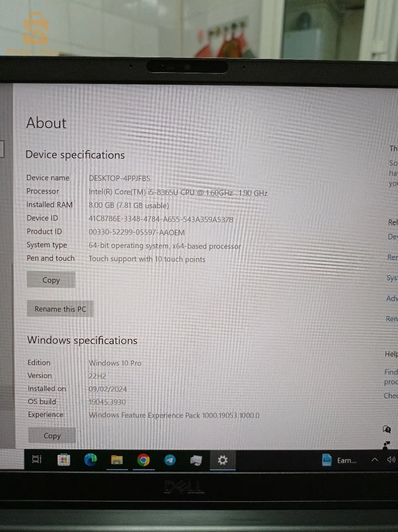Screen dimensions: 398x532
Task: Copy the Windows specifications
Action: tap(52, 435)
